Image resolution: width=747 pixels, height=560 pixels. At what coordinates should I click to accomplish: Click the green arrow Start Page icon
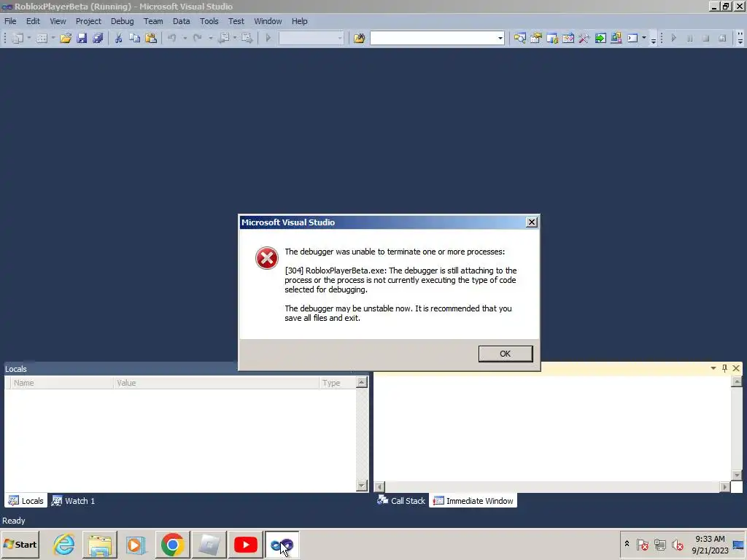pos(600,38)
